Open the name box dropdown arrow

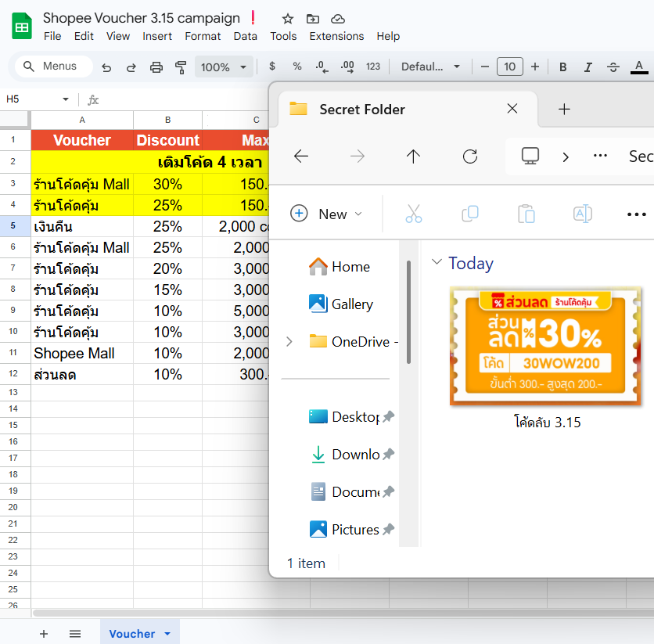(66, 99)
